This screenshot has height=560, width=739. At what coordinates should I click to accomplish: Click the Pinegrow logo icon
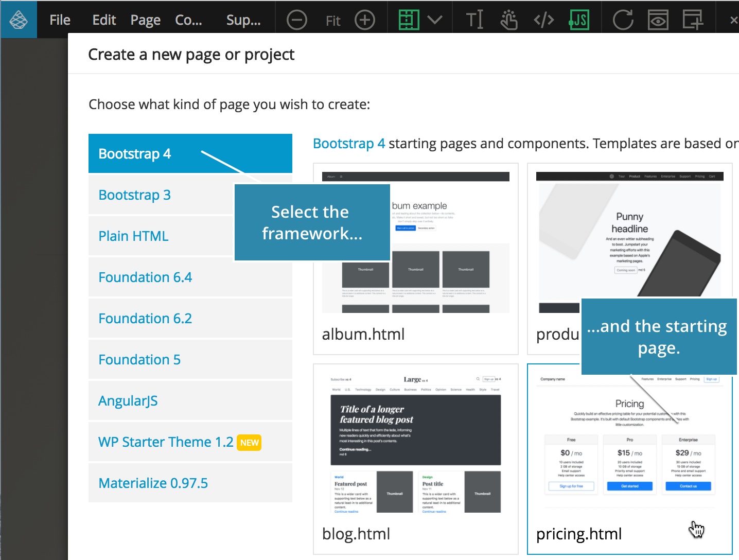tap(19, 20)
